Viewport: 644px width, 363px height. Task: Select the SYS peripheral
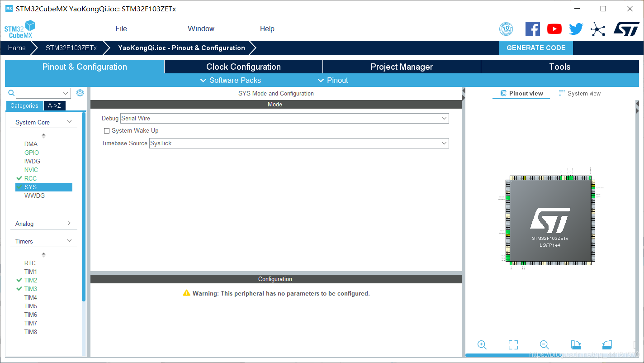(x=43, y=187)
